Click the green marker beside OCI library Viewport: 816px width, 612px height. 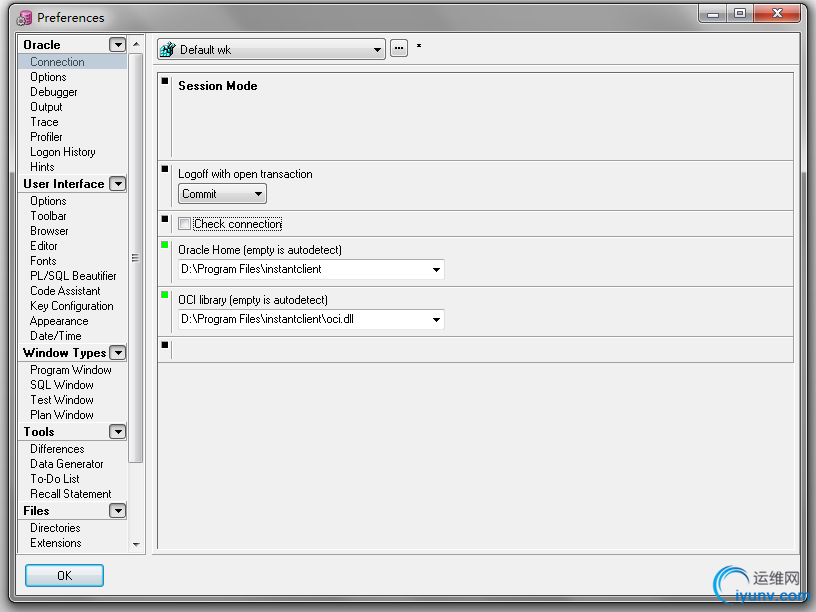[165, 295]
